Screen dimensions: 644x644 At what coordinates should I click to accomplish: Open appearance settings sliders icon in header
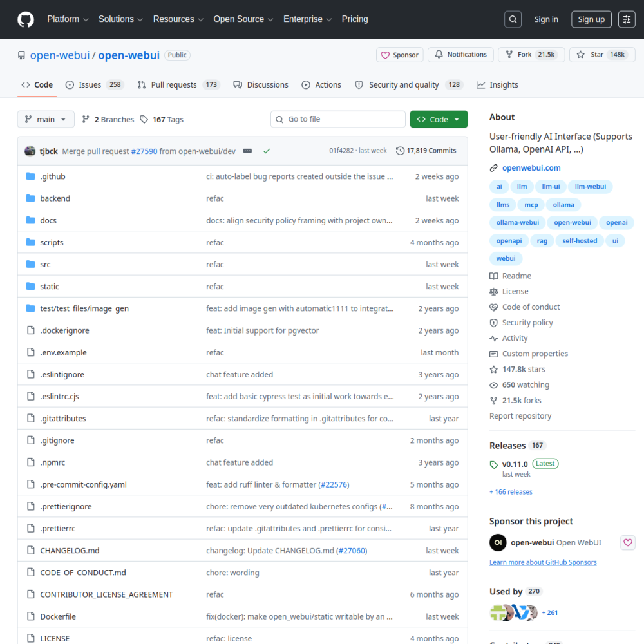coord(627,19)
